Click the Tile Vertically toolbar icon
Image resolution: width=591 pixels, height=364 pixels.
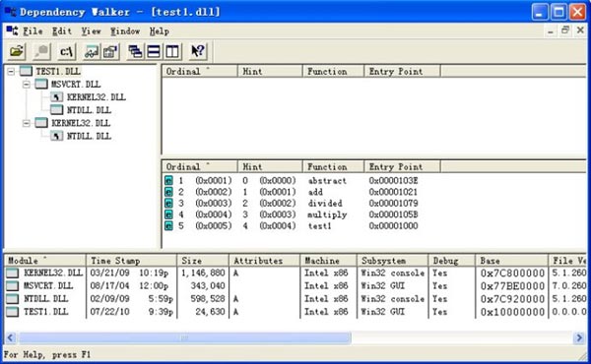tap(172, 51)
